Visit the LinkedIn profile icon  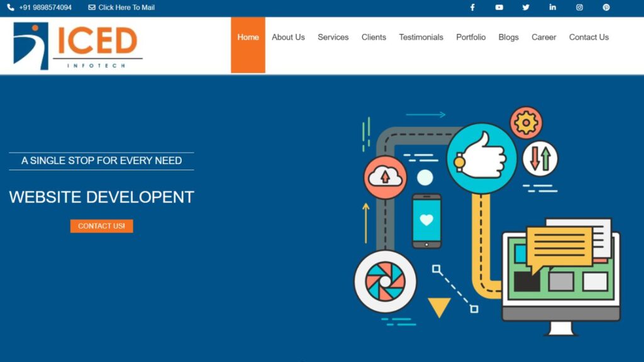pyautogui.click(x=553, y=8)
